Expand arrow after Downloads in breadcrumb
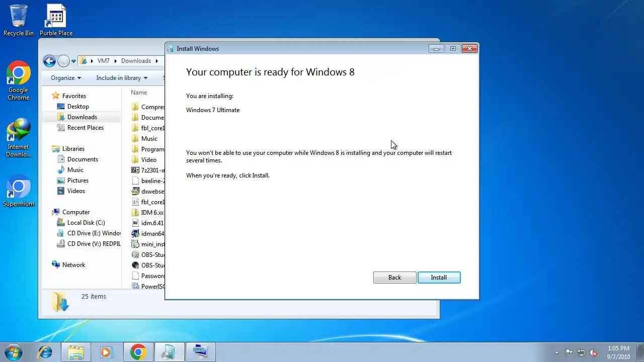644x362 pixels. pyautogui.click(x=156, y=61)
